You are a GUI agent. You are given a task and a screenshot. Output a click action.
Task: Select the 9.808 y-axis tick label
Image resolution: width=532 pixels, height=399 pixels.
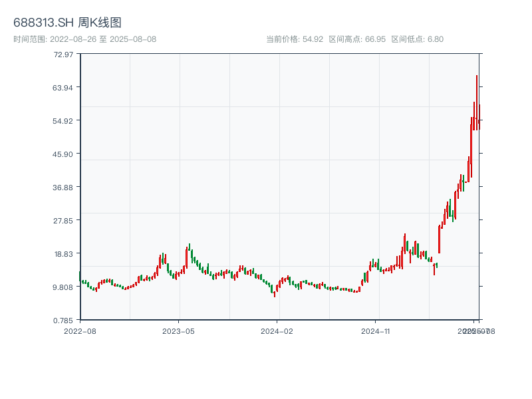tap(64, 287)
